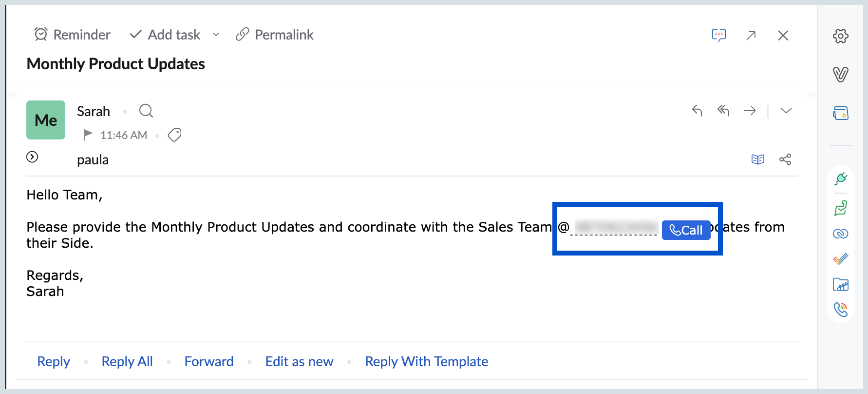Click the Reply With Template link
Viewport: 868px width, 394px height.
pyautogui.click(x=426, y=361)
